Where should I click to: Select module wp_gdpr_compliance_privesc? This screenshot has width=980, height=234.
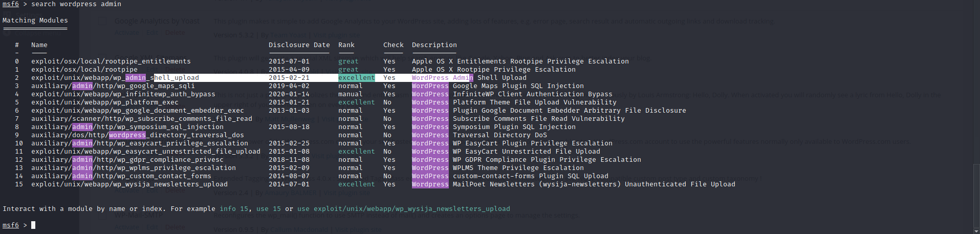pyautogui.click(x=127, y=160)
